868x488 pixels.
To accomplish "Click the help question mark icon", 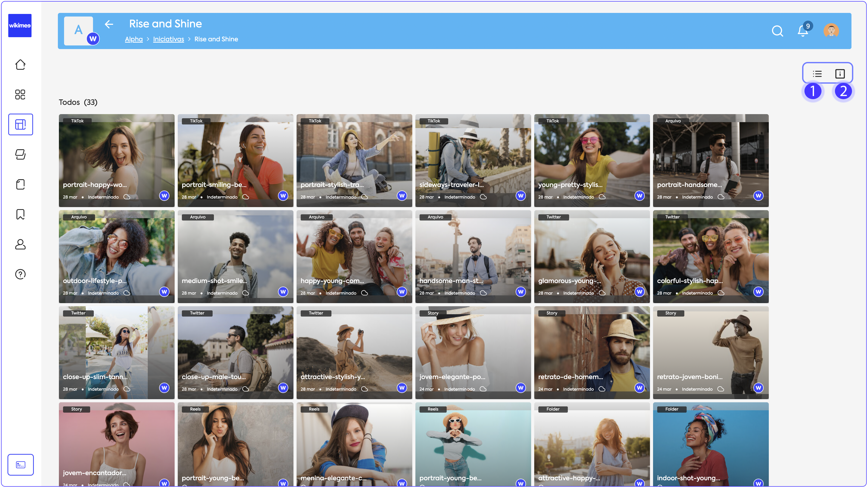I will pos(20,274).
